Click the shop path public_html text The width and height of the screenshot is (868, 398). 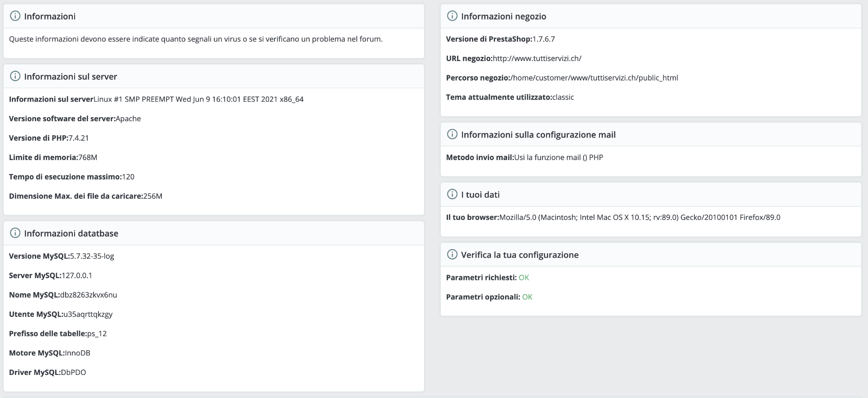click(x=594, y=78)
